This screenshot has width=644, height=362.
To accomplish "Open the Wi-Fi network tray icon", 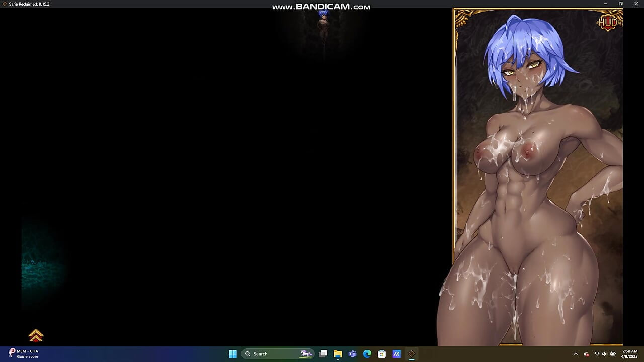I will (597, 354).
